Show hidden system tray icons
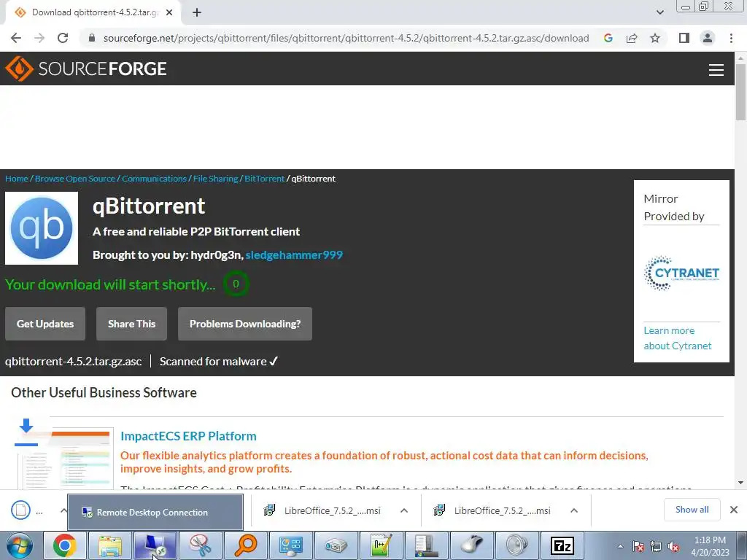The height and width of the screenshot is (560, 747). tap(620, 546)
